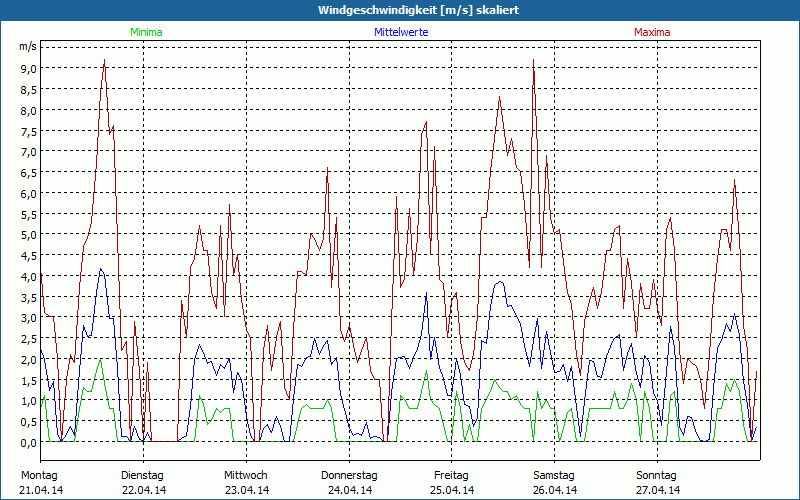The width and height of the screenshot is (800, 500).
Task: Click the date 26.04.14
Action: [555, 490]
